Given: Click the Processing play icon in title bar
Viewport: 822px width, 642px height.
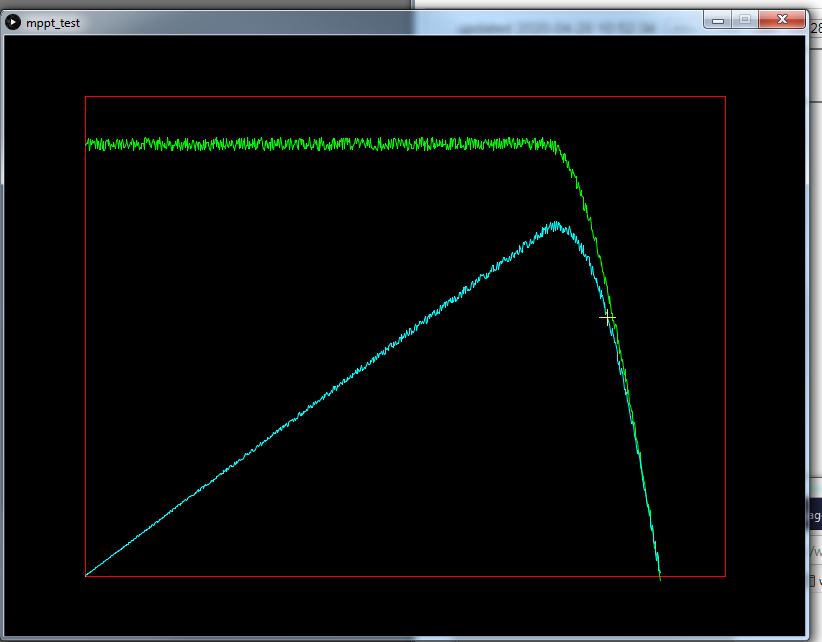Looking at the screenshot, I should click(13, 22).
